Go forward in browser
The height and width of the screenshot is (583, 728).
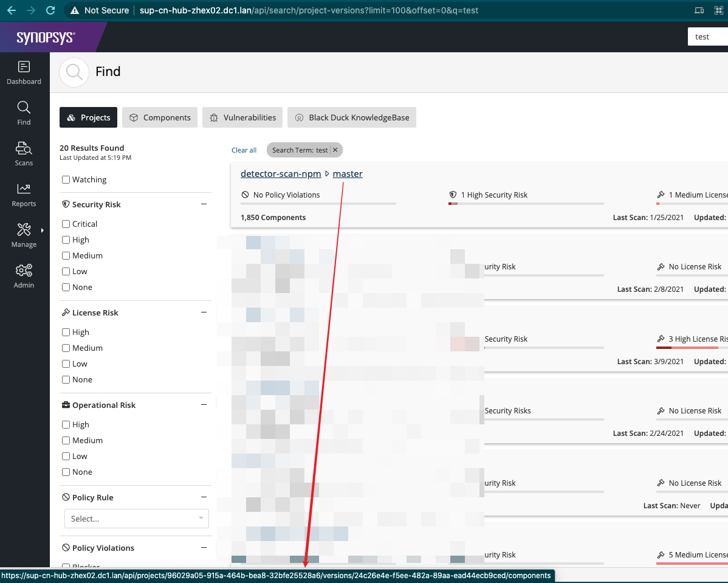pos(31,10)
